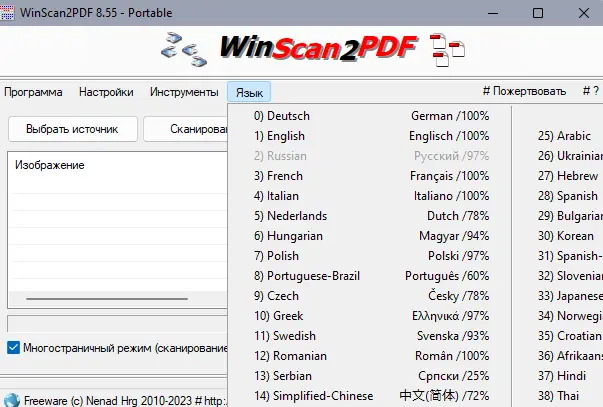603x407 pixels.
Task: Select 25) Arabic language
Action: (x=558, y=136)
